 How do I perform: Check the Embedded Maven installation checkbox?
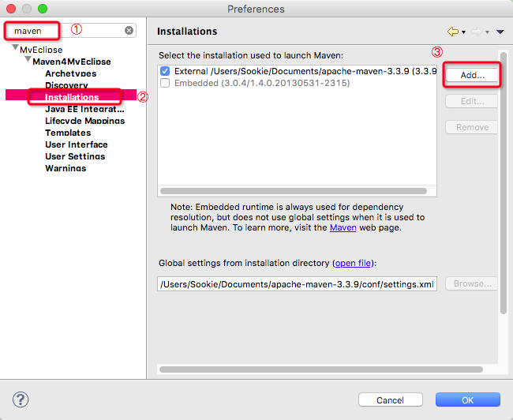[165, 83]
